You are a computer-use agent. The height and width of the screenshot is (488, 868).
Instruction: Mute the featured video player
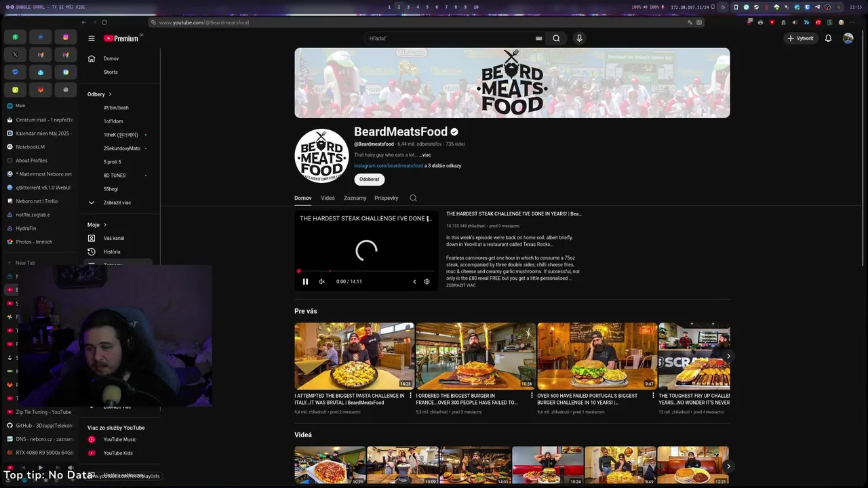pos(321,281)
